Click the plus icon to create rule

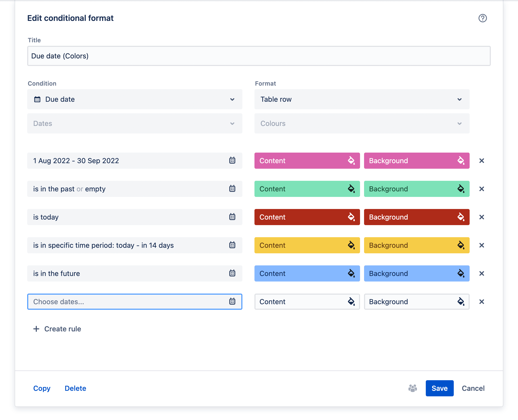(36, 329)
